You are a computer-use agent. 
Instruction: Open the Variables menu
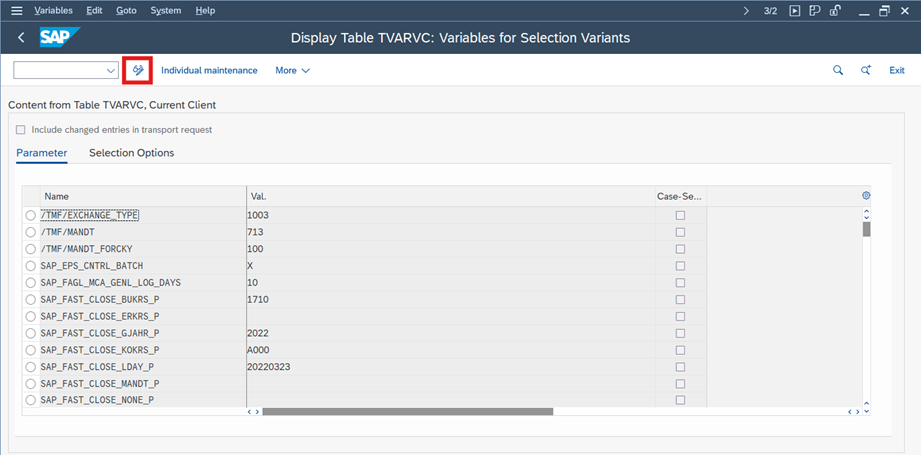pos(53,10)
